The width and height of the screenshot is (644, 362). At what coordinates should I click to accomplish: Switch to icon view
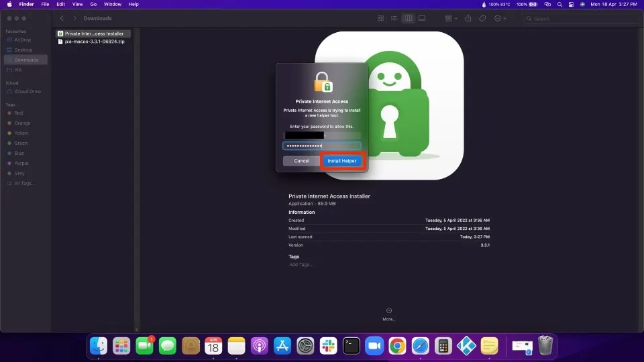tap(381, 19)
